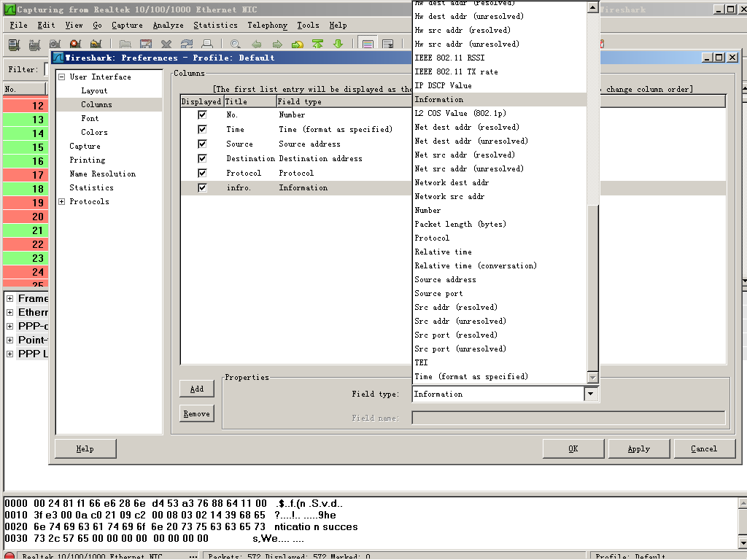Screen dimensions: 747x560
Task: Uncheck Displayed checkbox for Destination column
Action: coord(202,158)
